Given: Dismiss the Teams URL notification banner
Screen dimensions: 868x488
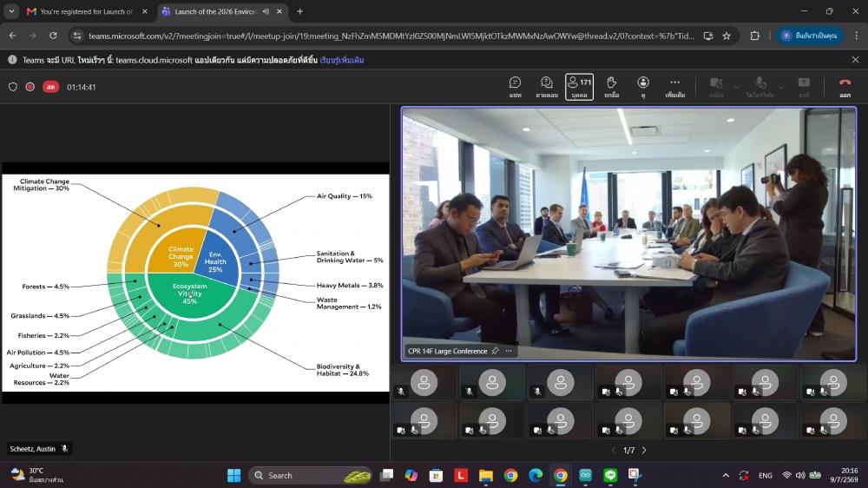Looking at the screenshot, I should [855, 59].
